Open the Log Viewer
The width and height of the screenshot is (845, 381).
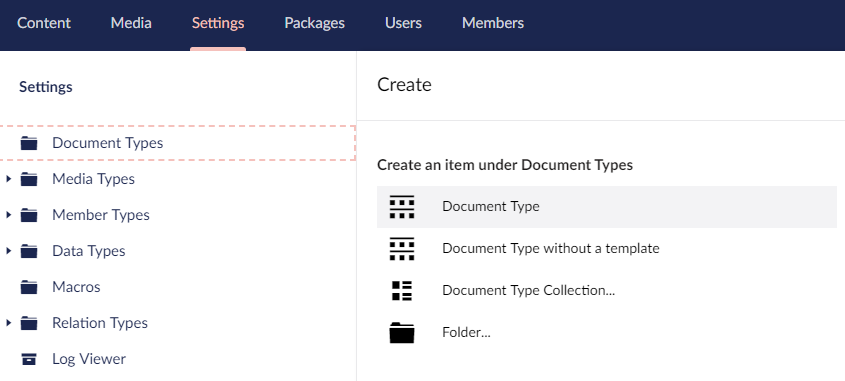89,359
